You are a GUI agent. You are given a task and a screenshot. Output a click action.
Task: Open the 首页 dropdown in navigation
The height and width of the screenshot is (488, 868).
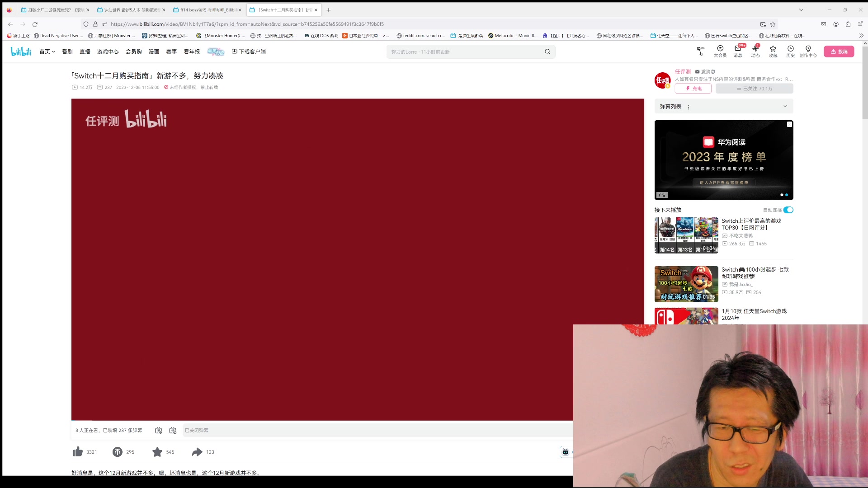point(47,52)
